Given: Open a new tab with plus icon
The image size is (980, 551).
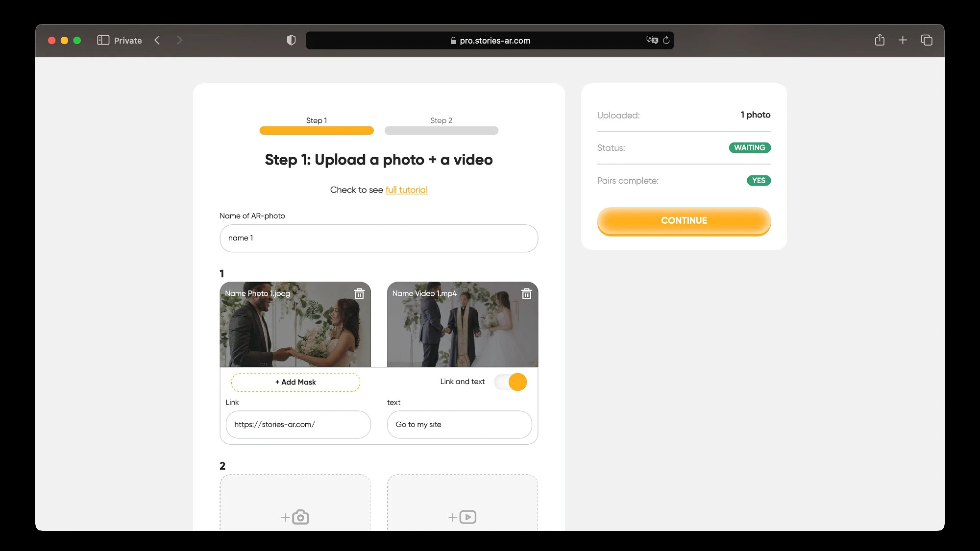Looking at the screenshot, I should [903, 40].
